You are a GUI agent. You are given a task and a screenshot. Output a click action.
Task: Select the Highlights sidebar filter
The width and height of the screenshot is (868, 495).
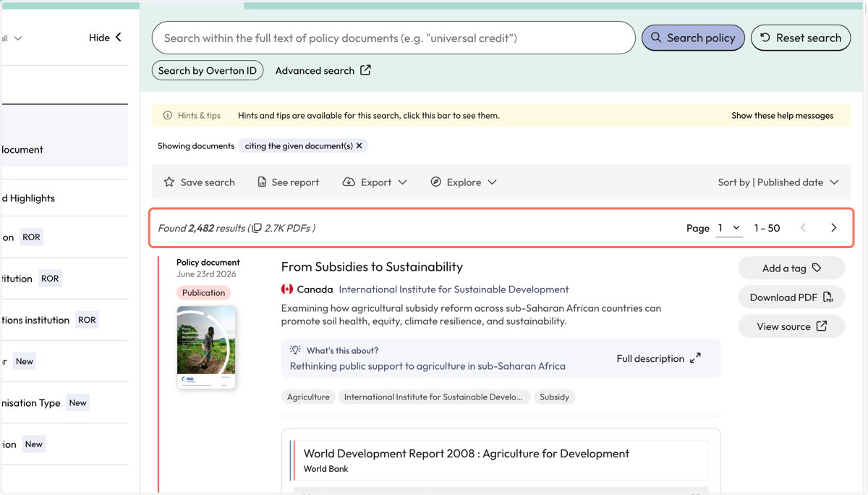pyautogui.click(x=27, y=198)
